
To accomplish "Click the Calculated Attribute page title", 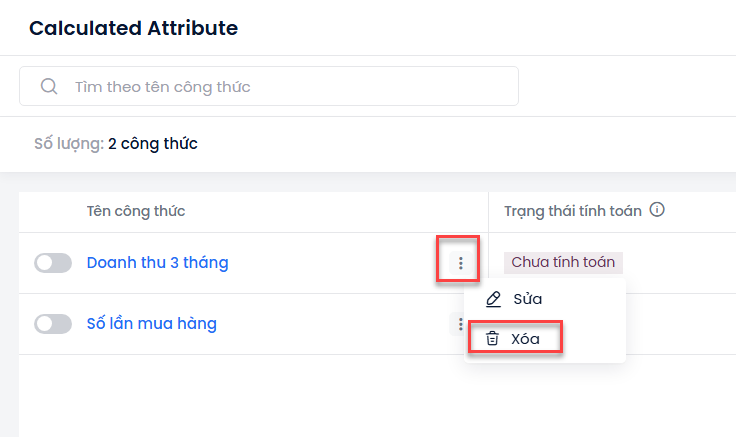I will pyautogui.click(x=133, y=28).
